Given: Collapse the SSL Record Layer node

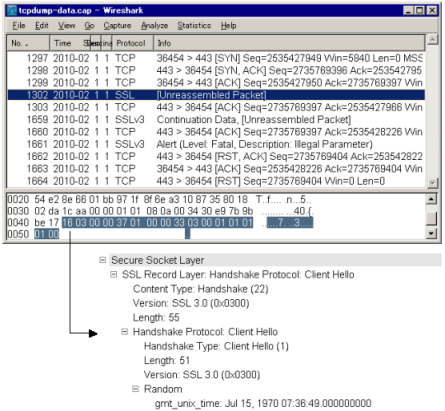Looking at the screenshot, I should [114, 274].
